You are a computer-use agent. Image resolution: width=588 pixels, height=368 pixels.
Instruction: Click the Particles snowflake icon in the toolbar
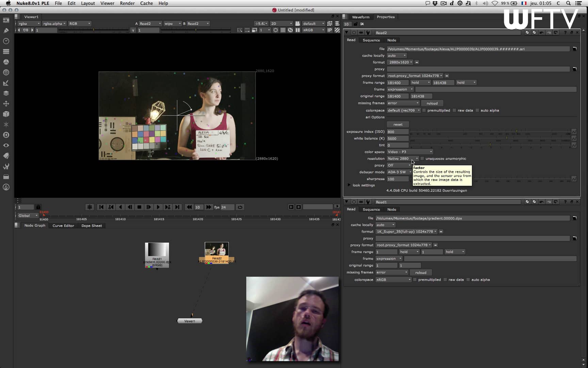click(x=6, y=124)
